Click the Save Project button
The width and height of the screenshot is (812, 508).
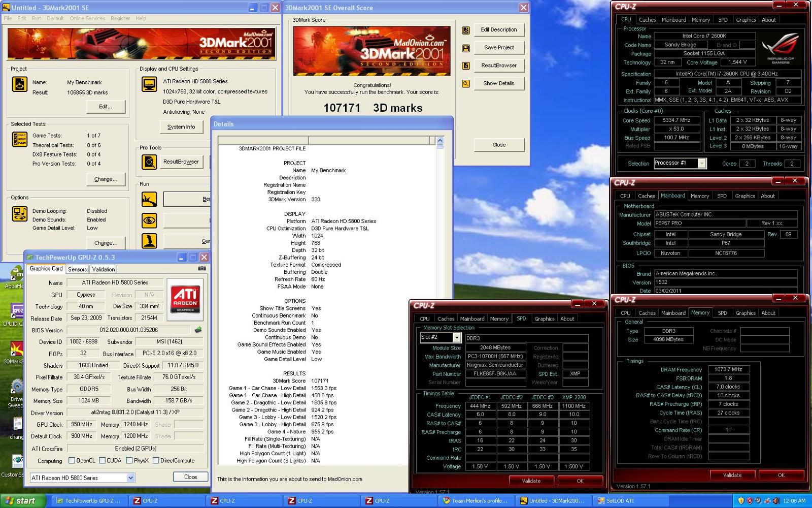[x=499, y=48]
